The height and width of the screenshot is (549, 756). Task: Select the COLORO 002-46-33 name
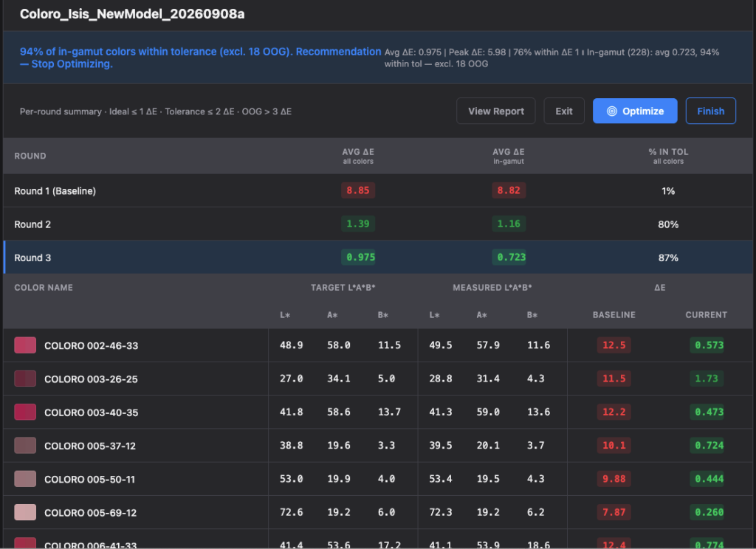tap(91, 345)
